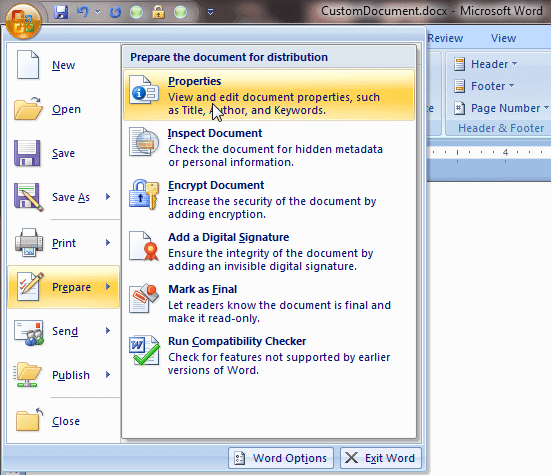The height and width of the screenshot is (476, 552).
Task: Select the Mark as Final heading
Action: click(x=202, y=289)
